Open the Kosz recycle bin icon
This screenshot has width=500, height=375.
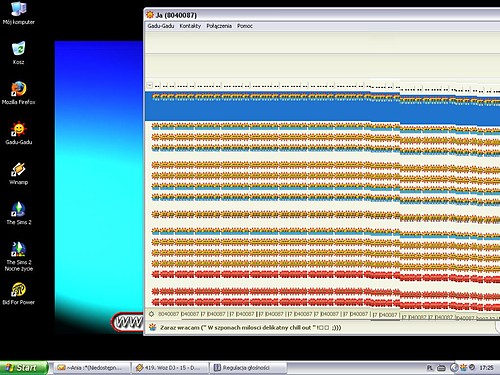click(x=19, y=53)
